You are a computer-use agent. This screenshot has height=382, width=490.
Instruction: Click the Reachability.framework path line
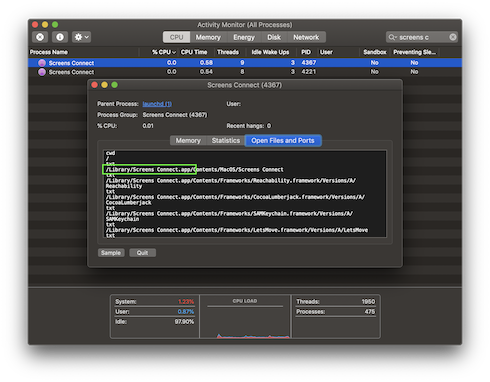pyautogui.click(x=231, y=183)
